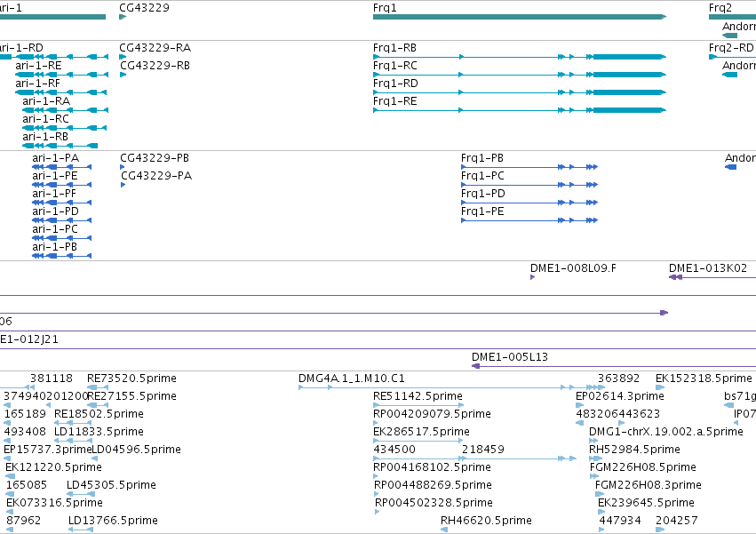The image size is (756, 534).
Task: Click the ari-1-RB transcript label
Action: [x=45, y=137]
